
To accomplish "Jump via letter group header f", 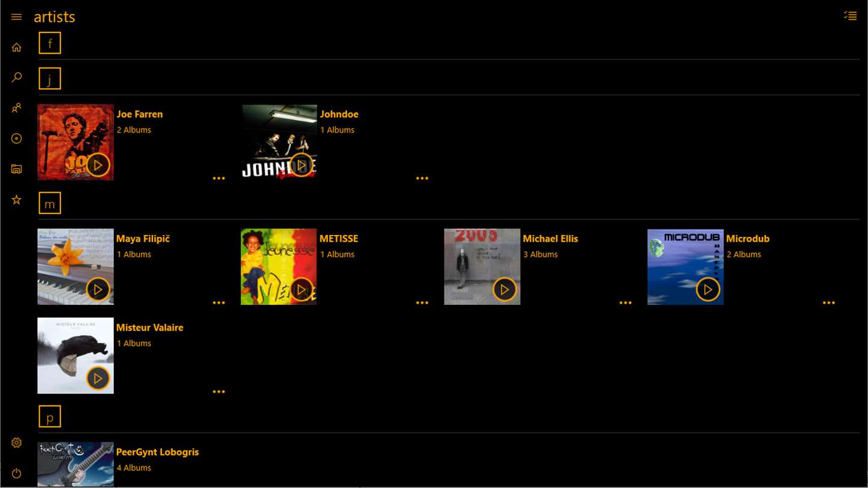I will (x=49, y=43).
